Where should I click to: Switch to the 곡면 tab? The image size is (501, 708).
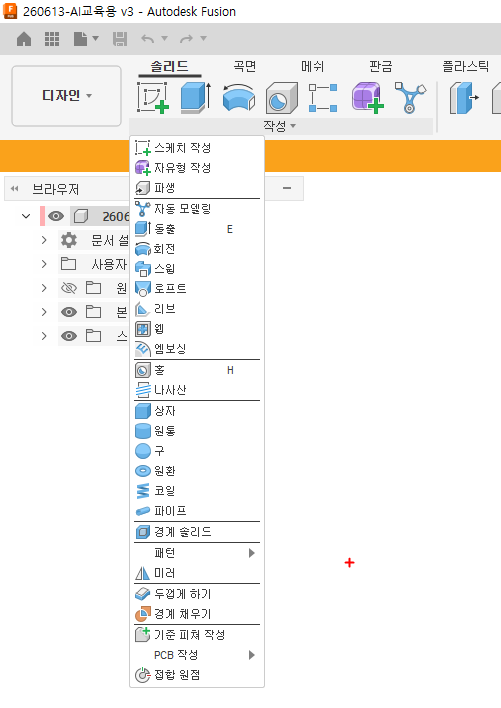point(245,67)
